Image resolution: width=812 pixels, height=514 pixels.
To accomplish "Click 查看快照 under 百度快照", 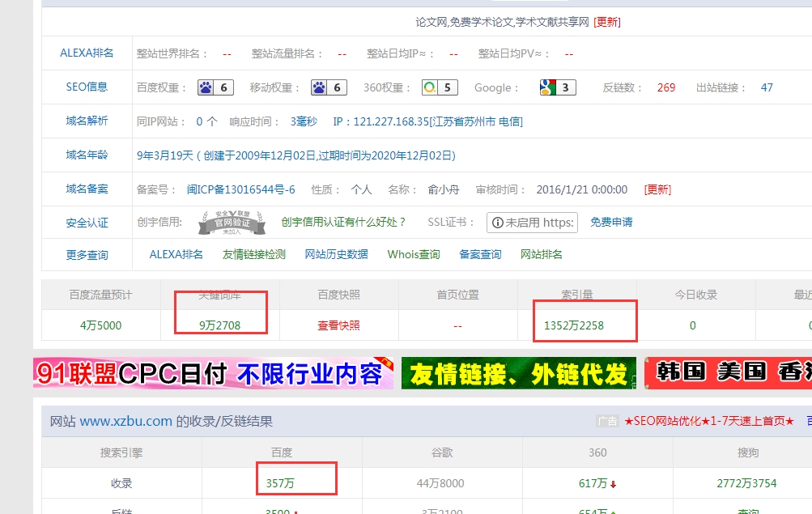I will click(338, 325).
